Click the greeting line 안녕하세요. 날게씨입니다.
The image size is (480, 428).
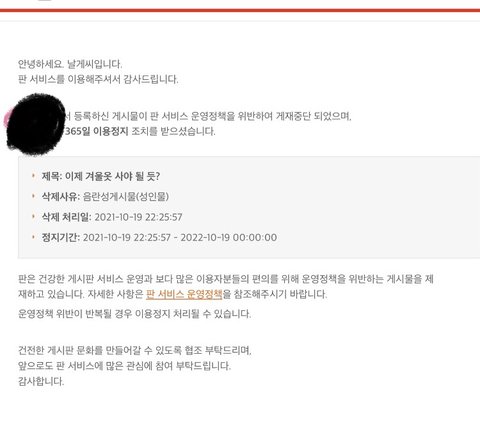click(70, 64)
